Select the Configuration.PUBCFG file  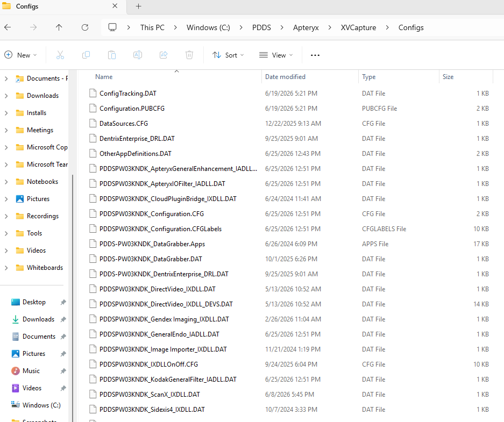(x=132, y=109)
